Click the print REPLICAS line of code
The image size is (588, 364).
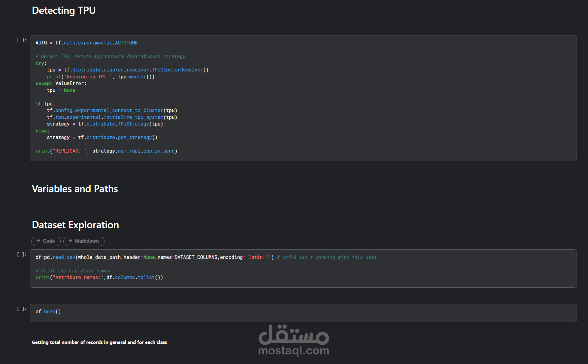point(106,151)
